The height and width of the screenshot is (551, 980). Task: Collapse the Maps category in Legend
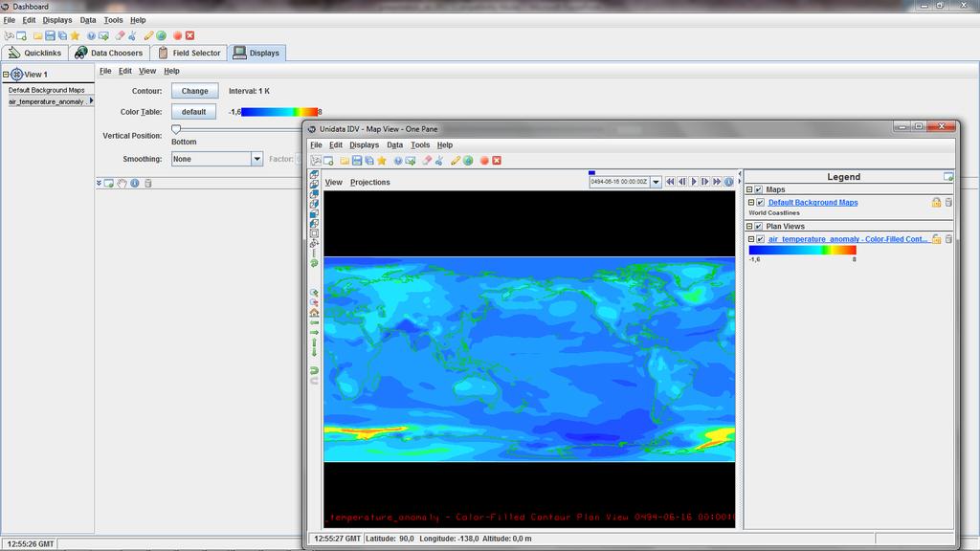(x=749, y=189)
